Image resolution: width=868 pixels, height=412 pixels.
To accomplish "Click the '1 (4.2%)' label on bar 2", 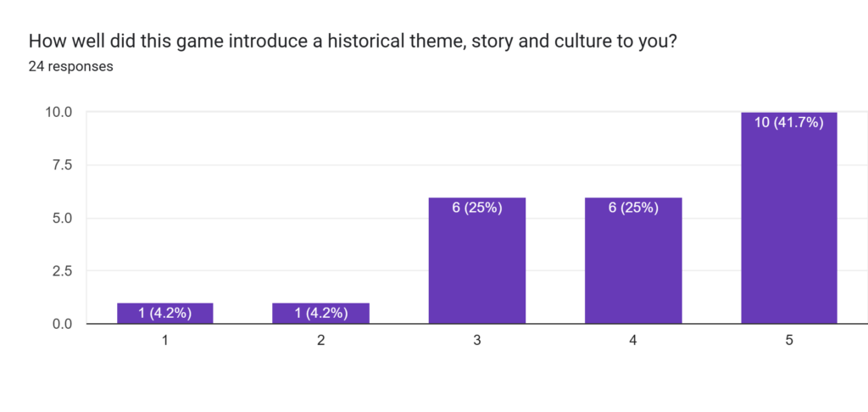I will tap(321, 314).
